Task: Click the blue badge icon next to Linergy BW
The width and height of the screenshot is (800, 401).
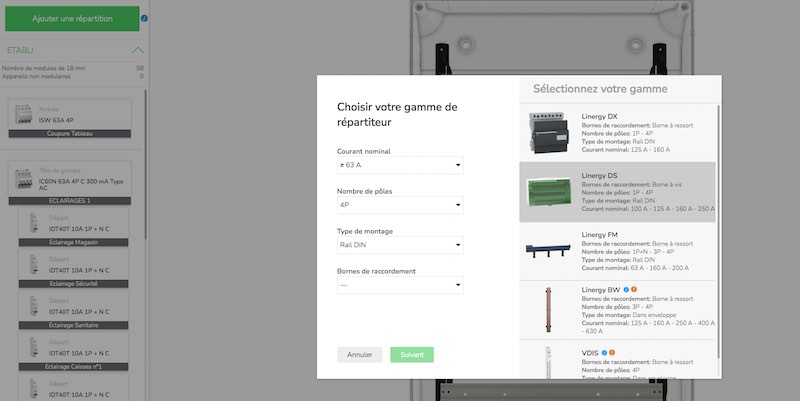Action: (626, 290)
